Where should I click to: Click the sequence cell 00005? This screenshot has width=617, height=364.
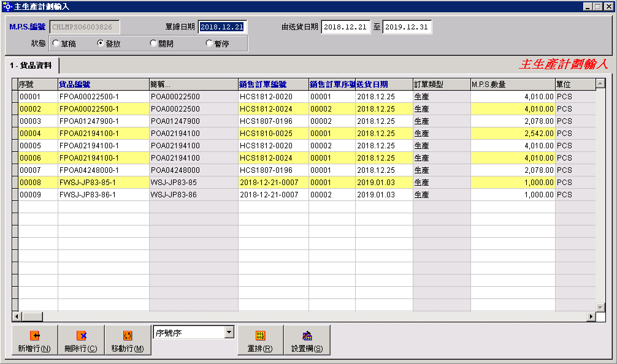[38, 145]
